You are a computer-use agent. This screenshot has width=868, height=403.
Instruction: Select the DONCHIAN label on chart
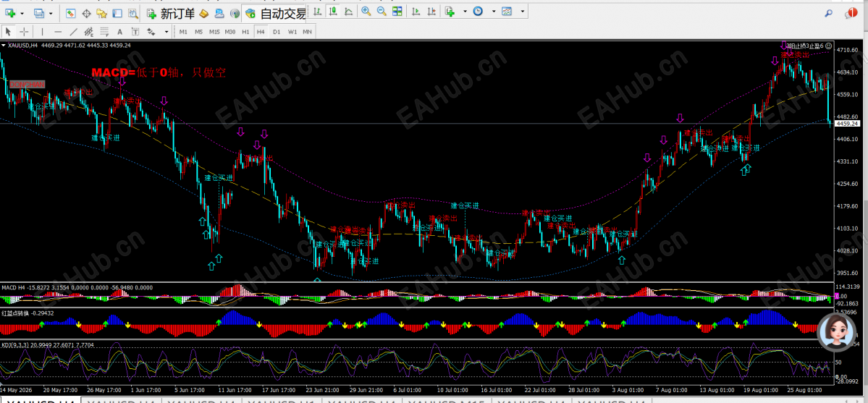[27, 84]
